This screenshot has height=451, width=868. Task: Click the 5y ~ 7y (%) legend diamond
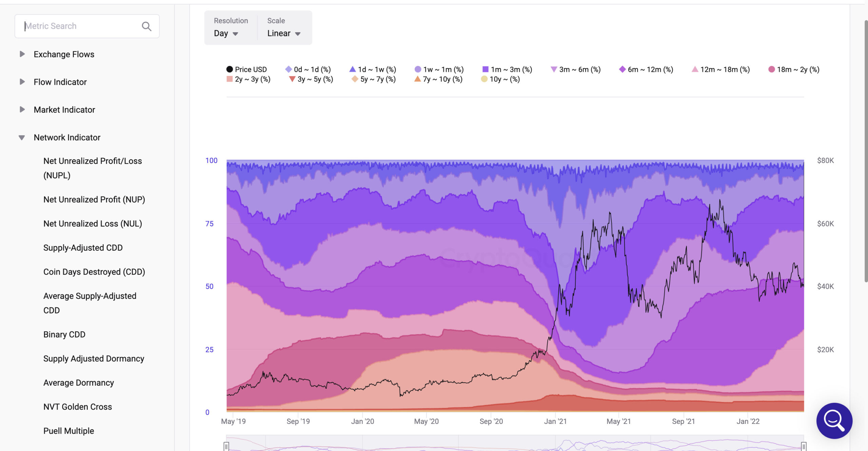tap(355, 79)
